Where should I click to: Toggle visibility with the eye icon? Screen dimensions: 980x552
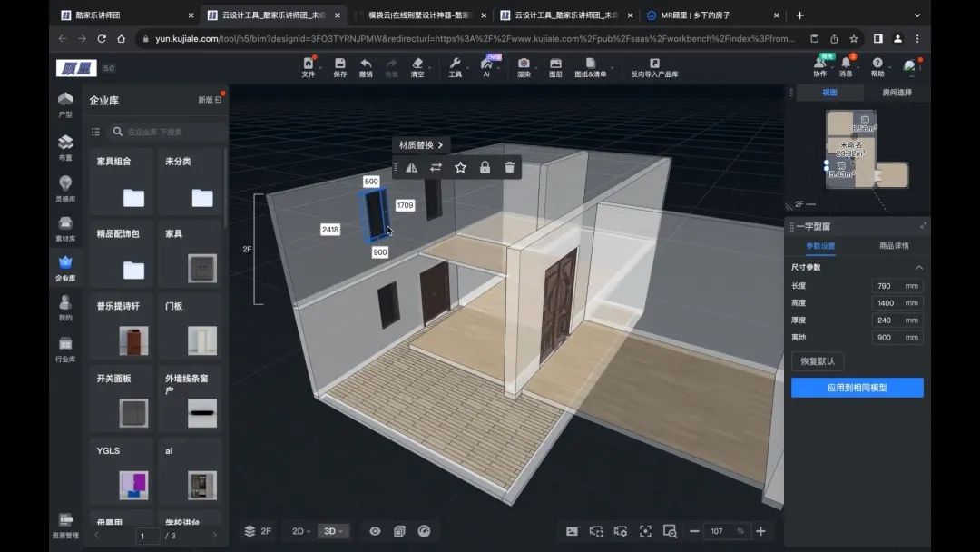click(375, 531)
